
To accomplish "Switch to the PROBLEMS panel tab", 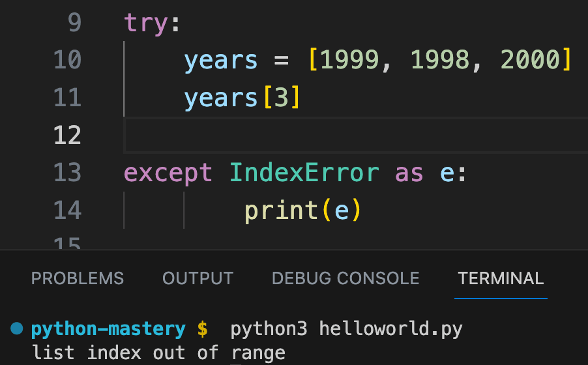I will (78, 278).
